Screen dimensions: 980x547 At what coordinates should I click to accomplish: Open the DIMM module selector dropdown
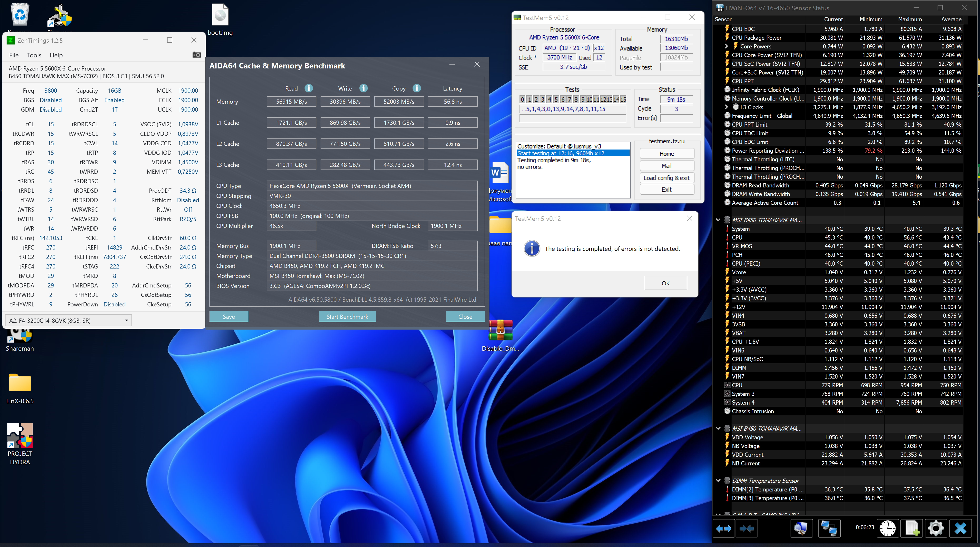68,320
